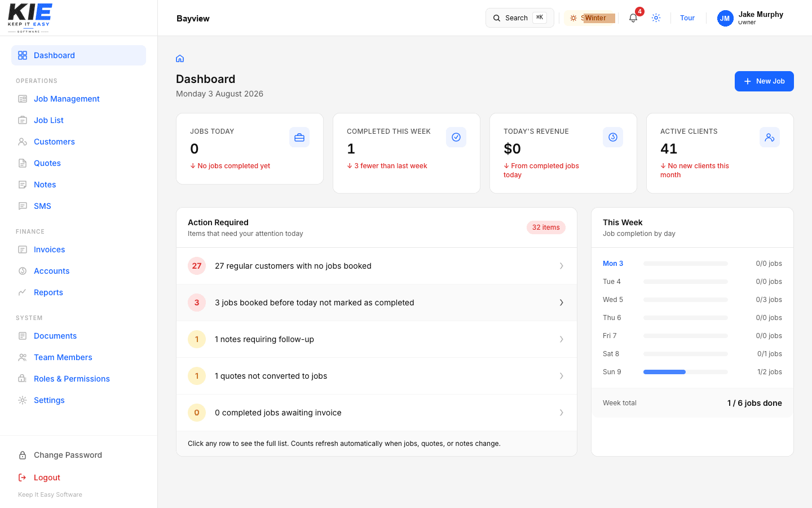Viewport: 812px width, 508px height.
Task: Click the Sun 9 progress bar
Action: click(686, 372)
